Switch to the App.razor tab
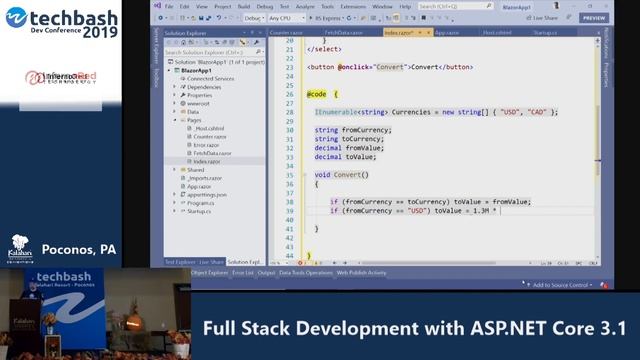Viewport: 640px width, 360px height. (x=447, y=33)
